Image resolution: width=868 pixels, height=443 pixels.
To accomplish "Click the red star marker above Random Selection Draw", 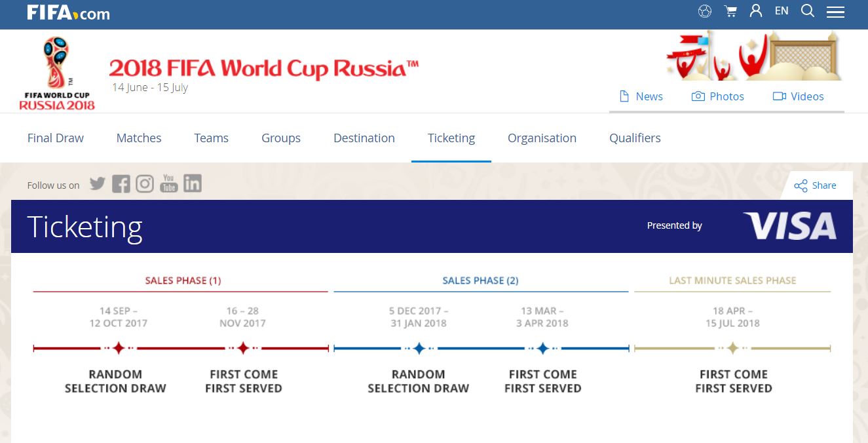I will 119,348.
